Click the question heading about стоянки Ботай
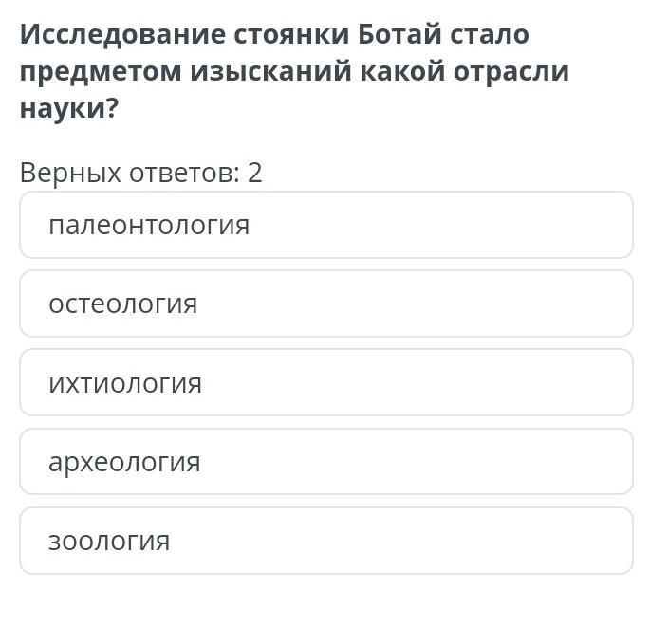Screen dimensions: 668x644 (294, 71)
